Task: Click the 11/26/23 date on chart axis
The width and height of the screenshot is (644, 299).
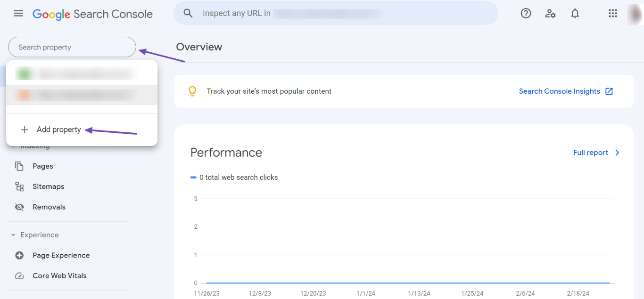Action: (206, 293)
